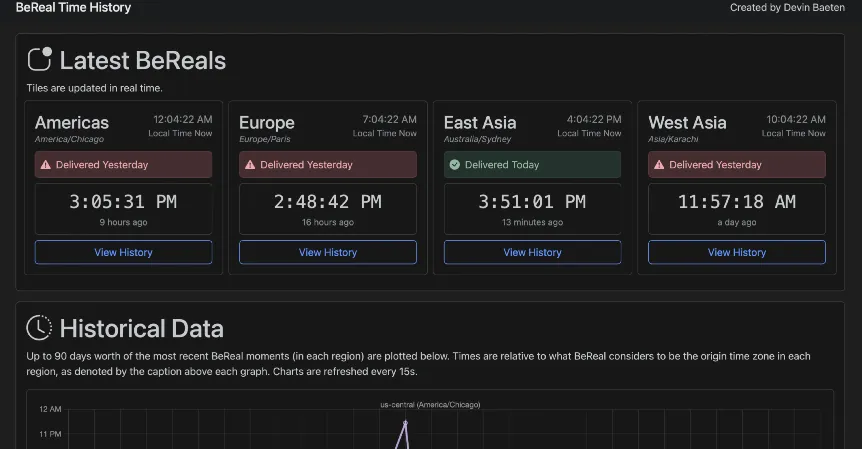
Task: Click the 12 AM chart axis label
Action: 50,409
